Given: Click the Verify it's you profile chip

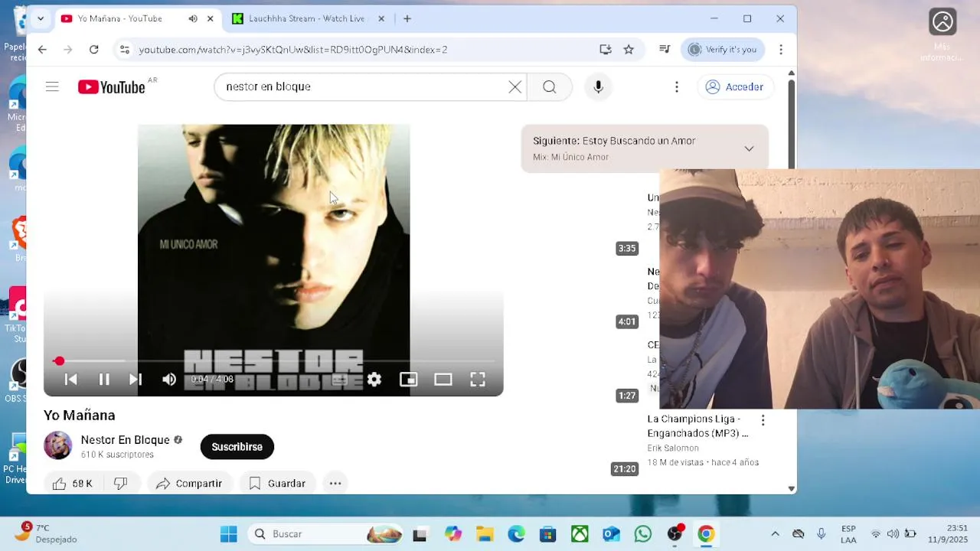Looking at the screenshot, I should tap(723, 50).
